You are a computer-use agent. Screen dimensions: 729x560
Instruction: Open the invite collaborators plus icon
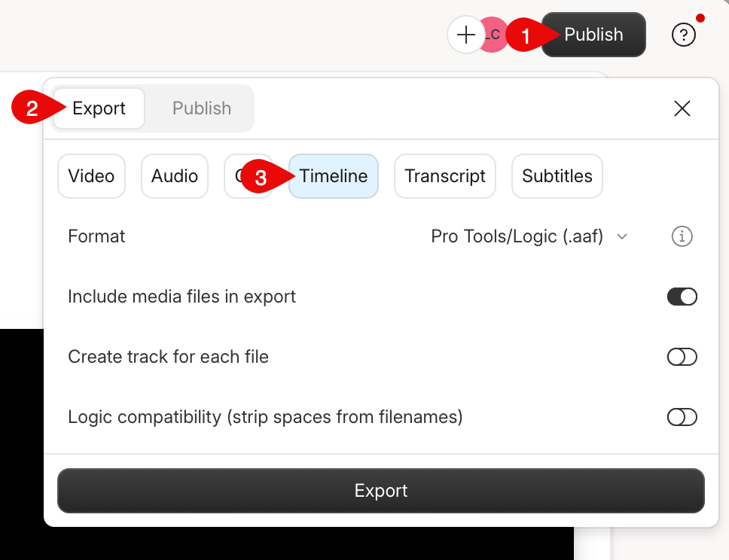(466, 35)
